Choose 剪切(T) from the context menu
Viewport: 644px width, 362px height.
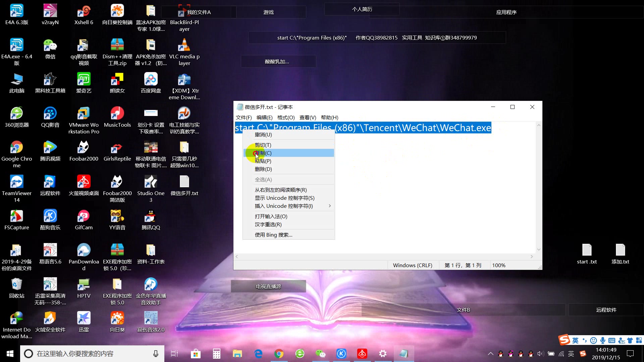288,145
